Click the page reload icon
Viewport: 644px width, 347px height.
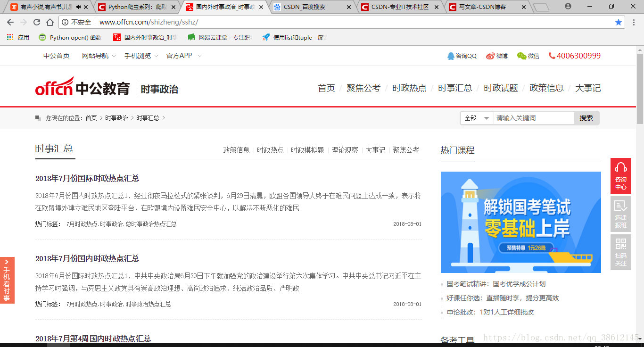[x=36, y=22]
